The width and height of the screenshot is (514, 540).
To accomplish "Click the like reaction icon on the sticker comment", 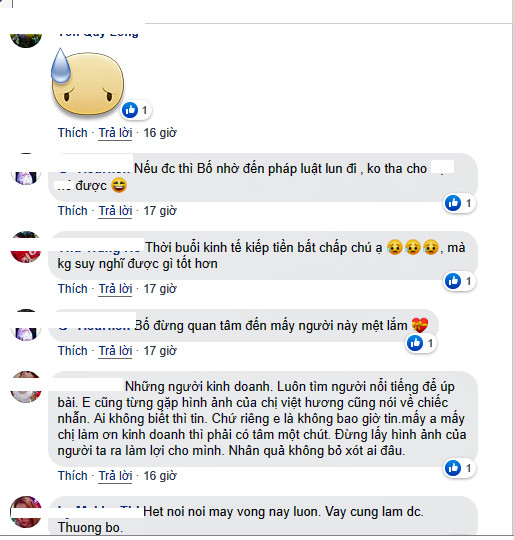I will (130, 110).
